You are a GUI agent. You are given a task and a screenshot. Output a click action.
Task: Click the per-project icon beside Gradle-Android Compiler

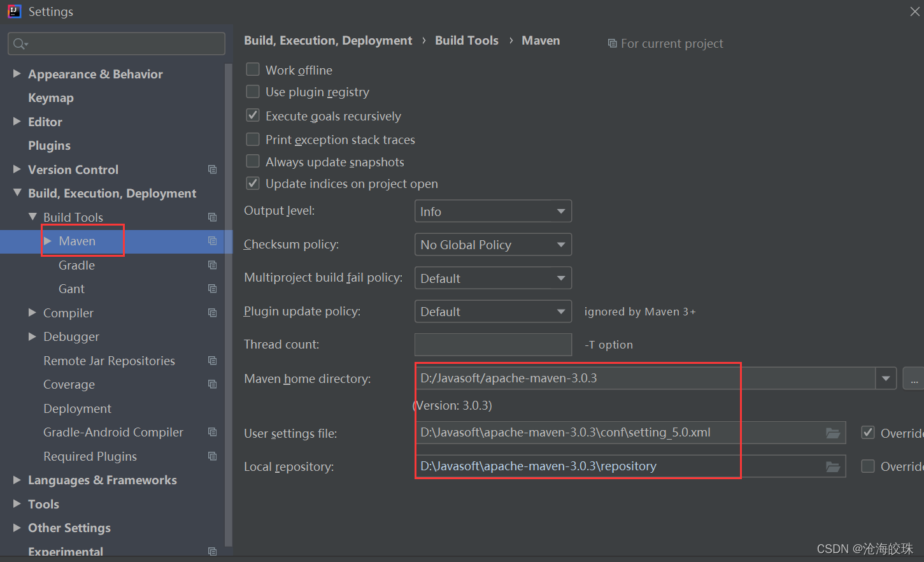pyautogui.click(x=213, y=432)
